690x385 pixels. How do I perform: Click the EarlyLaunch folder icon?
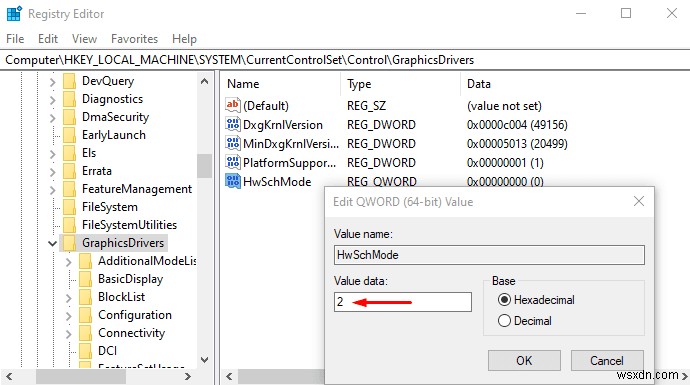click(x=70, y=135)
